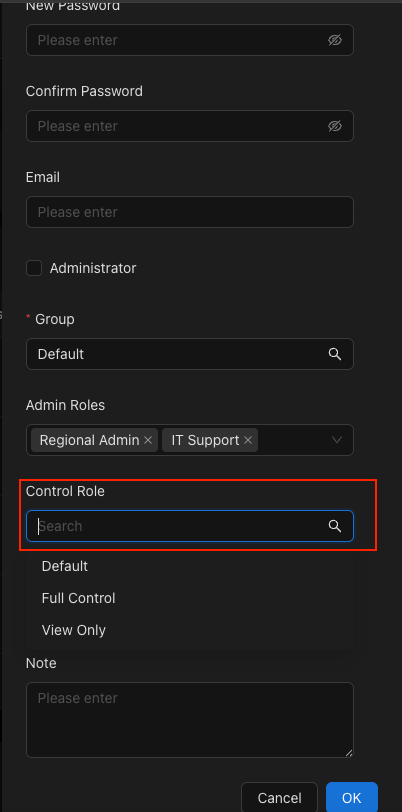The height and width of the screenshot is (812, 402).
Task: Click inside the Note text area
Action: (190, 720)
